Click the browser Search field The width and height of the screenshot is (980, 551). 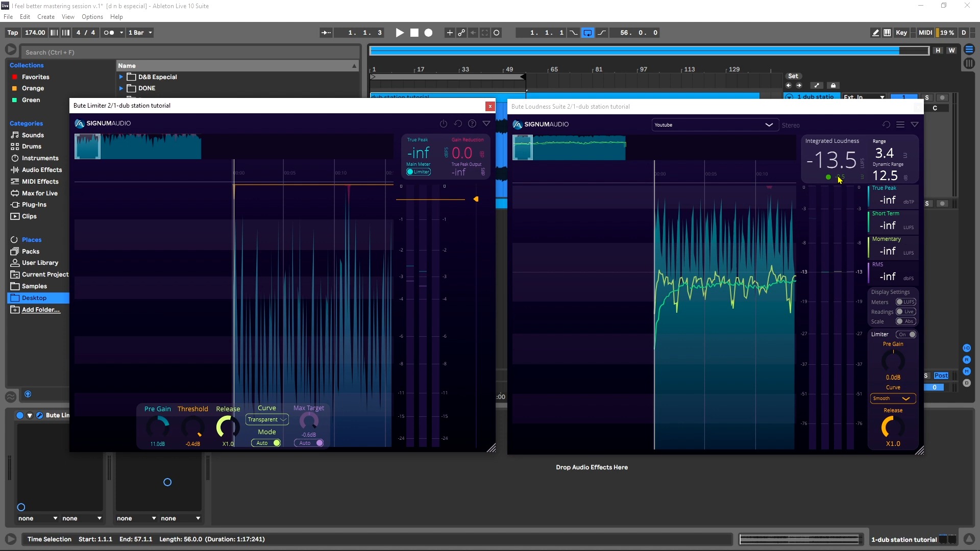(x=190, y=52)
